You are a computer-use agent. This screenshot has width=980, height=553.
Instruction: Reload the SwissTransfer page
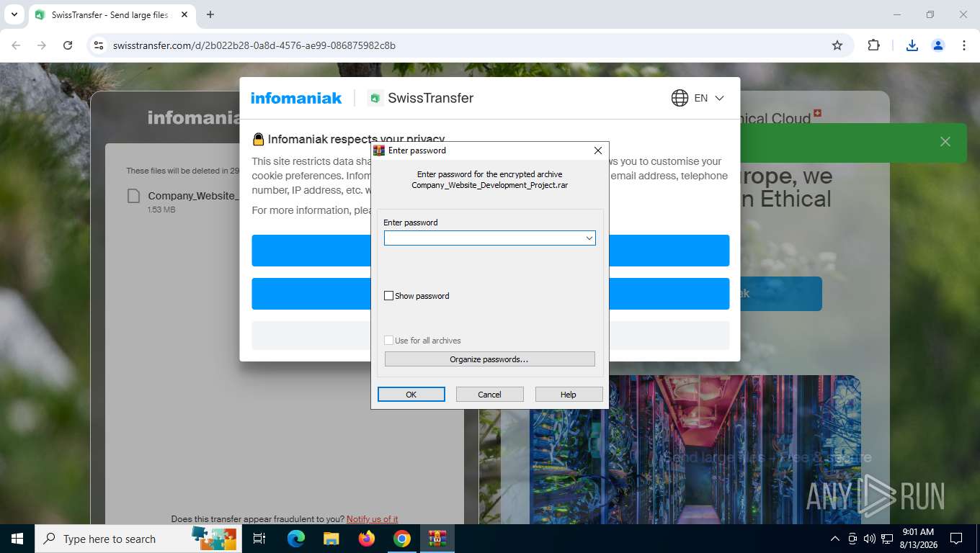(x=68, y=45)
